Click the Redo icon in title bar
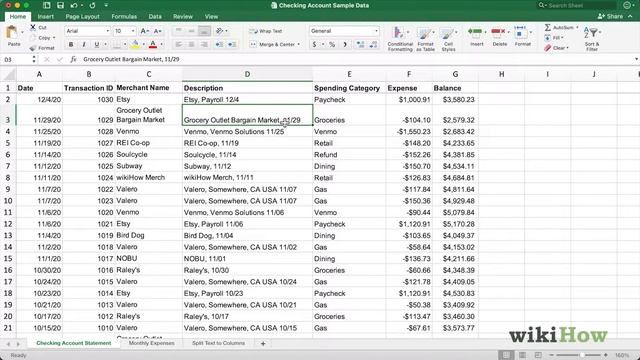The width and height of the screenshot is (640, 360). pyautogui.click(x=92, y=5)
